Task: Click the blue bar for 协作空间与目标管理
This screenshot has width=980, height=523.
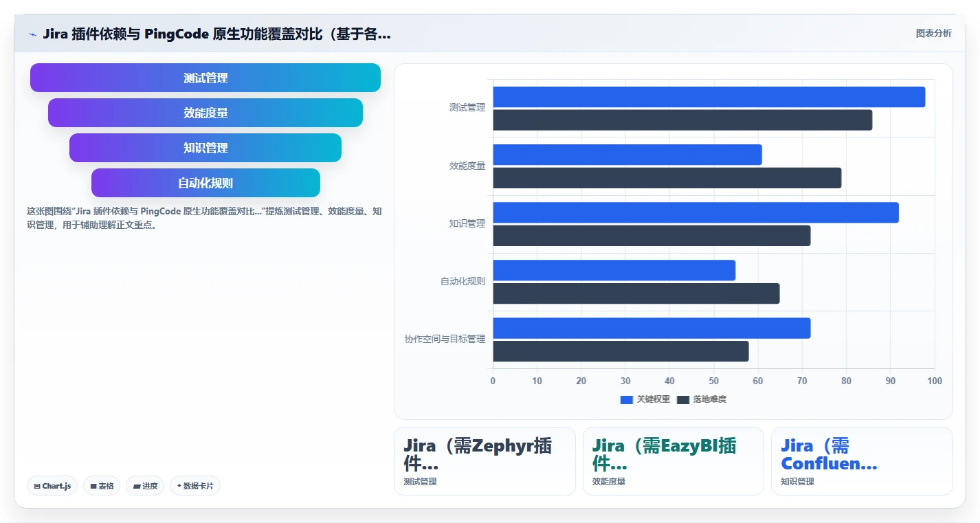Action: click(652, 328)
